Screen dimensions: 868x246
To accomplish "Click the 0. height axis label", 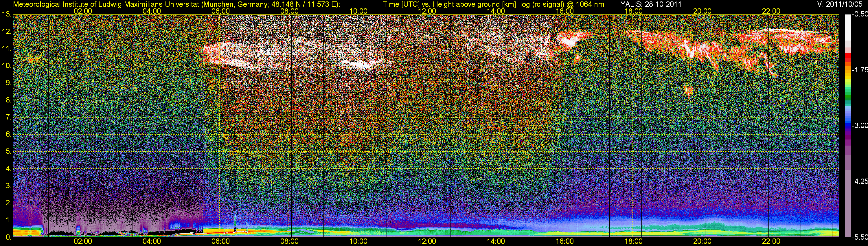I will click(8, 237).
